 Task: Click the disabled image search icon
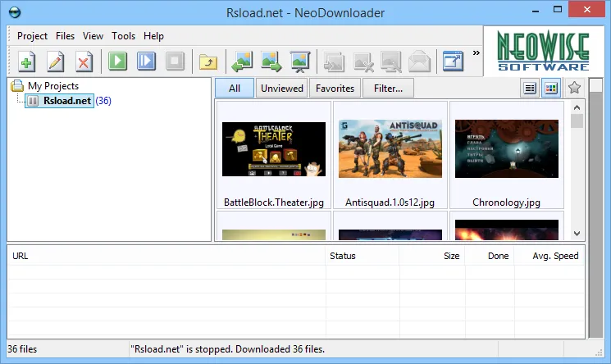pos(391,61)
